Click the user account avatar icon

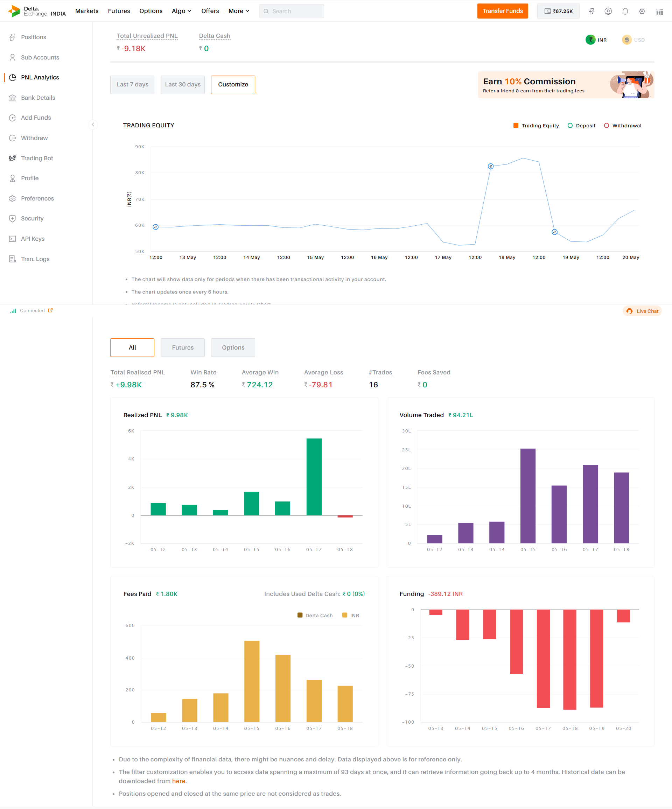coord(608,11)
